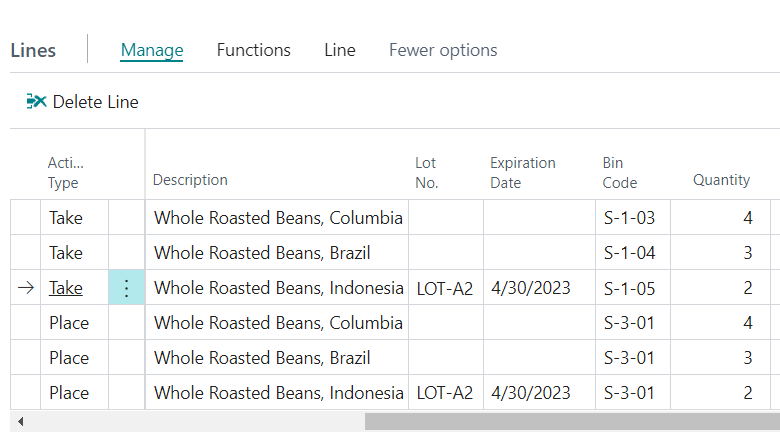The height and width of the screenshot is (440, 780).
Task: Sort by the Description column header
Action: pyautogui.click(x=190, y=180)
